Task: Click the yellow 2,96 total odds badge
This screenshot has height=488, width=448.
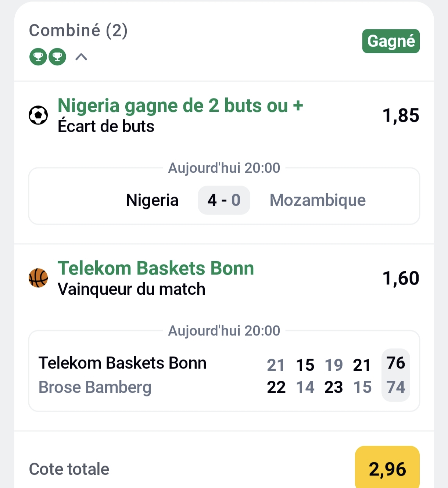Action: coord(387,469)
